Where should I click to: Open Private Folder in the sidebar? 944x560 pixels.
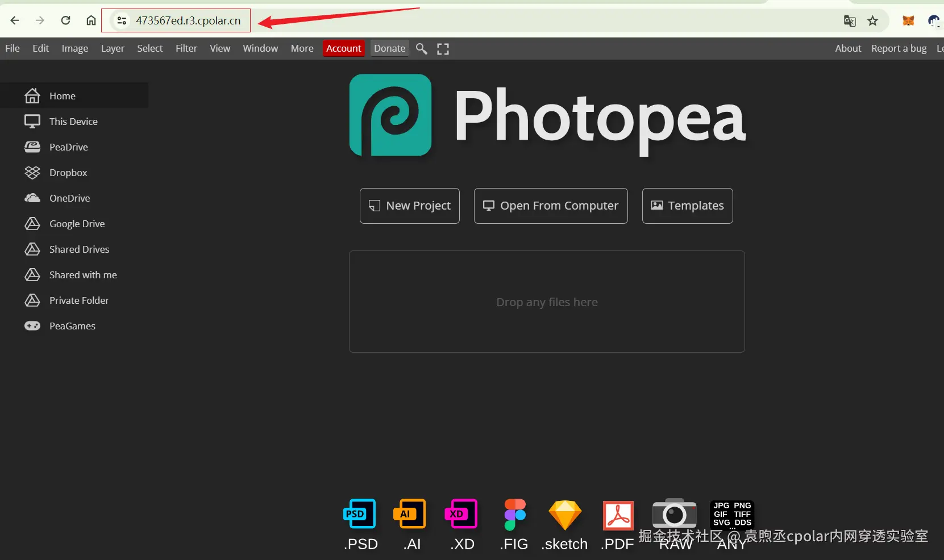click(74, 300)
